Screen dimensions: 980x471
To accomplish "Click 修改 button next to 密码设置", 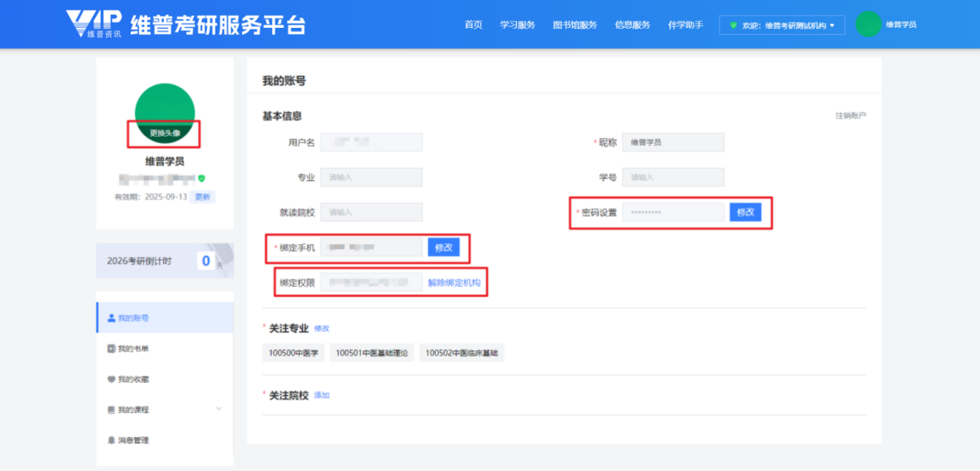I will (x=745, y=213).
